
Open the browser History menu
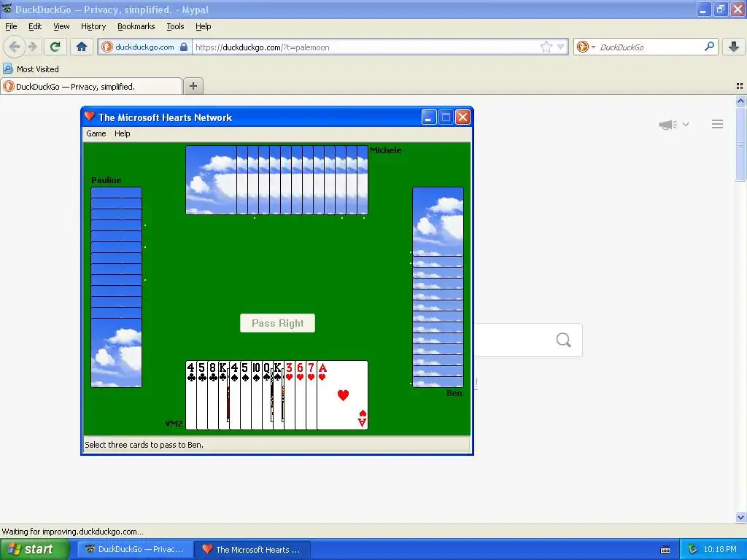[93, 27]
